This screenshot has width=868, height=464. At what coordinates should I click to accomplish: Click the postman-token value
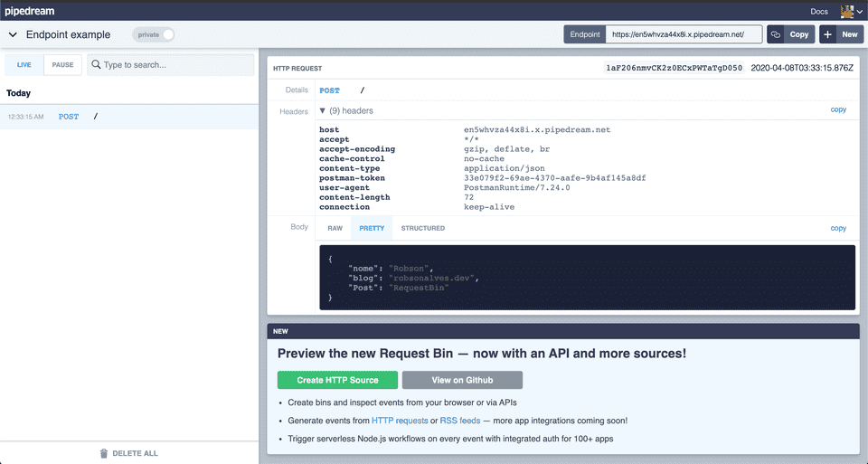[x=554, y=178]
